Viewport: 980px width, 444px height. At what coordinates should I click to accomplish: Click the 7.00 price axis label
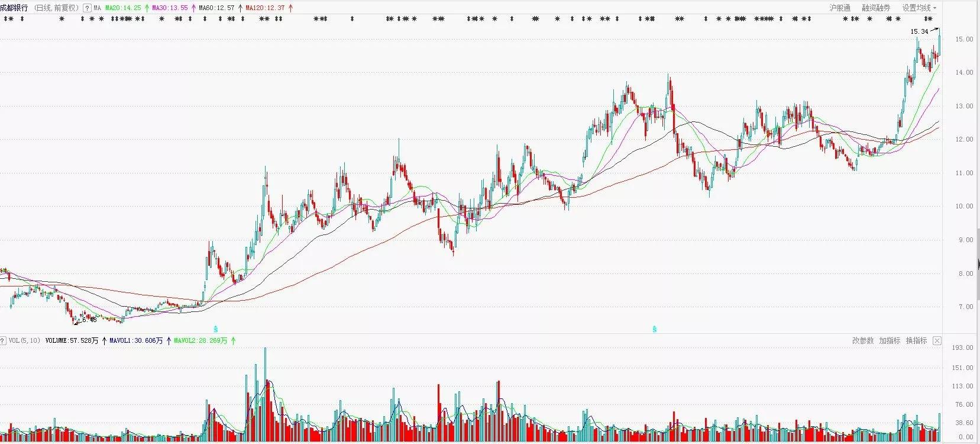(966, 307)
